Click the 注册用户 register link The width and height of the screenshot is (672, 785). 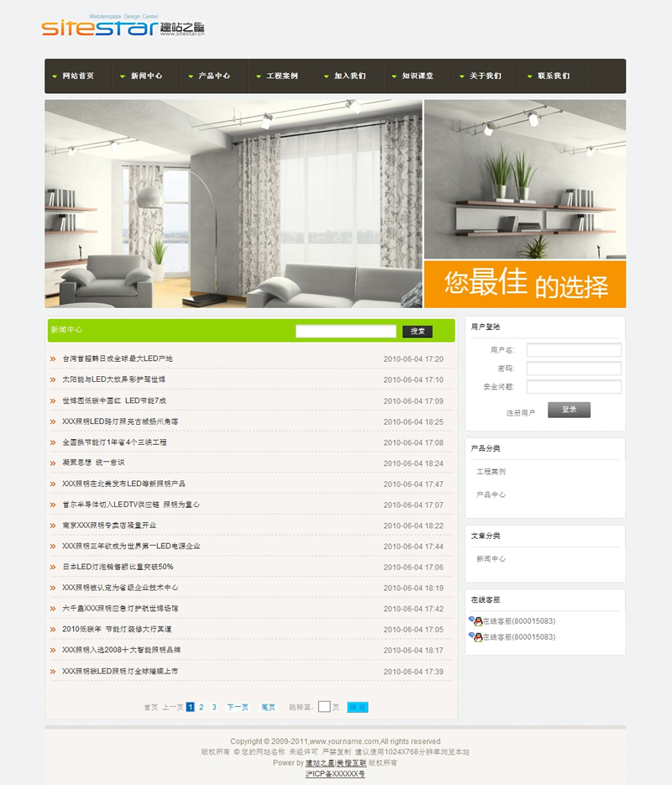pos(520,413)
